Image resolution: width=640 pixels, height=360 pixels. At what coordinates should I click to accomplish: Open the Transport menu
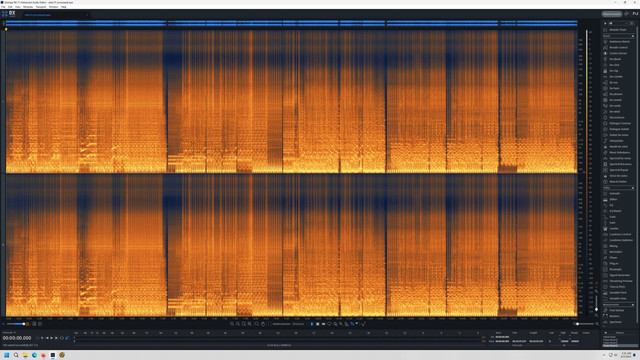click(41, 7)
